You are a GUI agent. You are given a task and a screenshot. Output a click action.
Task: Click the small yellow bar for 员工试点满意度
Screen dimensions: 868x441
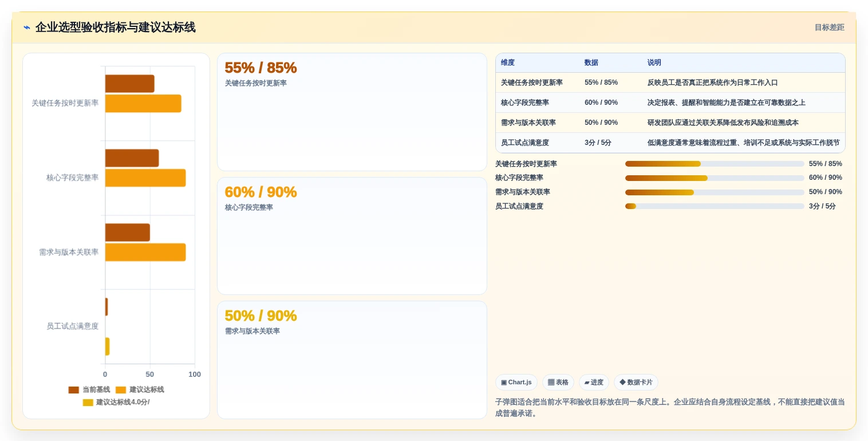(x=107, y=346)
